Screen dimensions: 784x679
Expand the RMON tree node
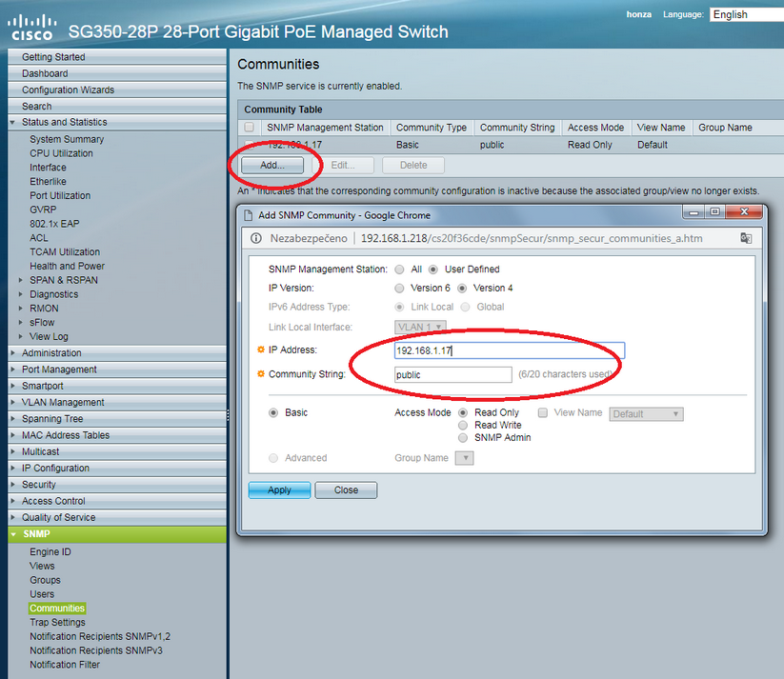pyautogui.click(x=21, y=308)
